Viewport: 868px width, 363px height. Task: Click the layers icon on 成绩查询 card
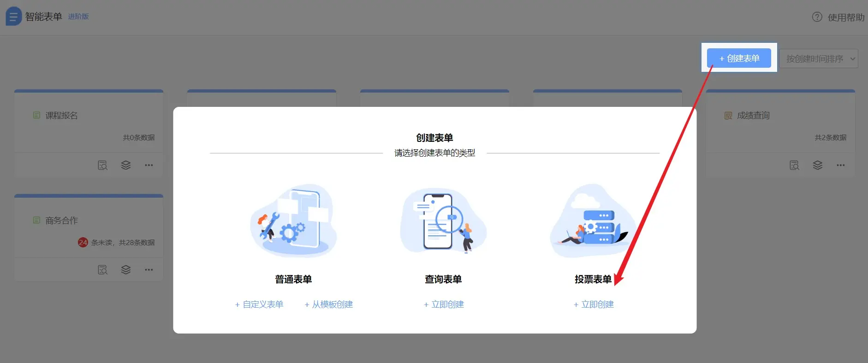coord(818,165)
